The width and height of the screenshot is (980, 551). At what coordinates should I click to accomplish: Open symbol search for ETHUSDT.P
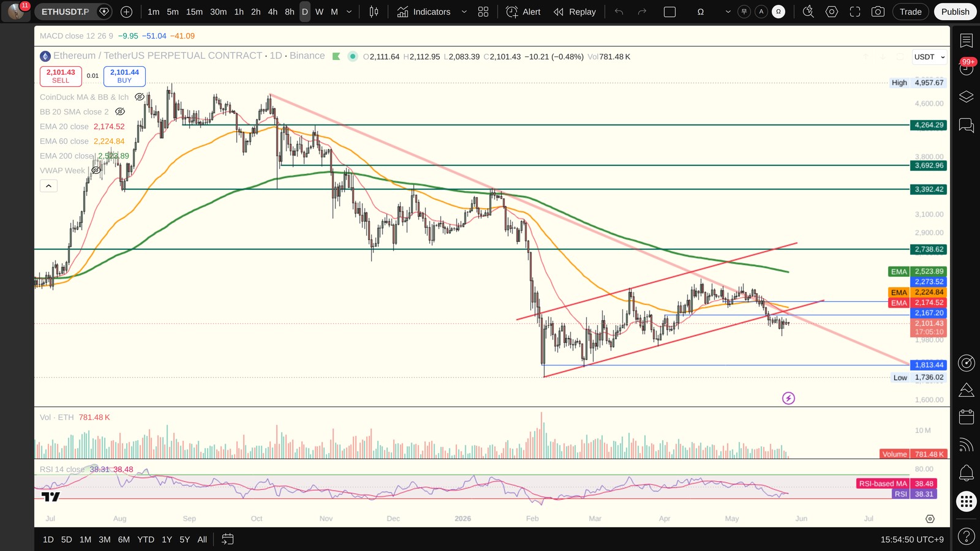(x=65, y=12)
